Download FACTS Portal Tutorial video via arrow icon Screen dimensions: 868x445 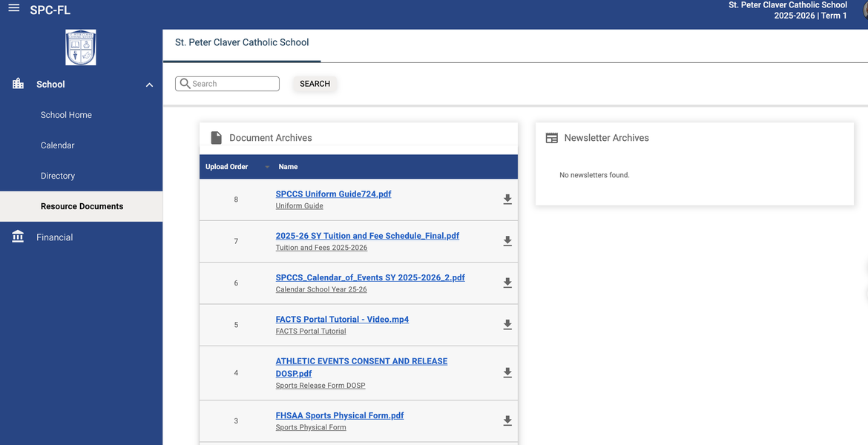pos(507,325)
